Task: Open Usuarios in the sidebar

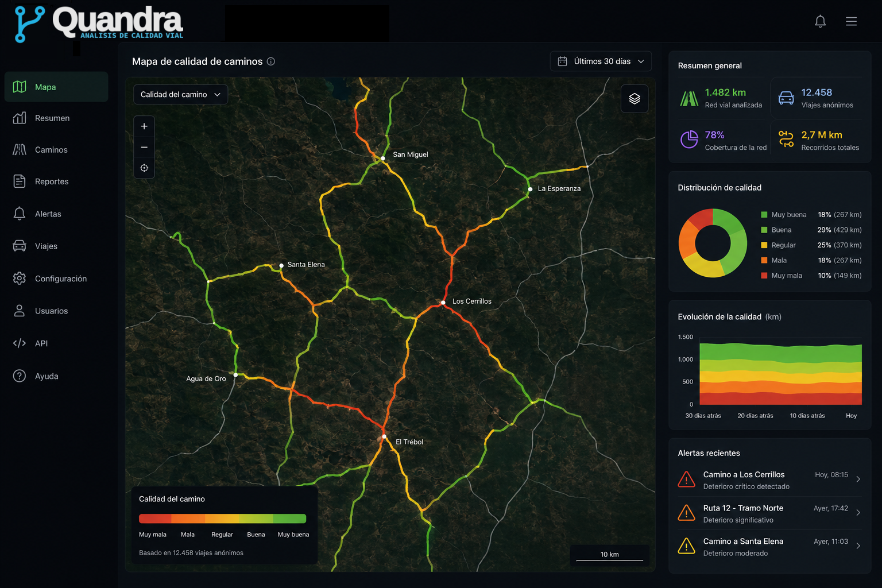Action: 56,311
